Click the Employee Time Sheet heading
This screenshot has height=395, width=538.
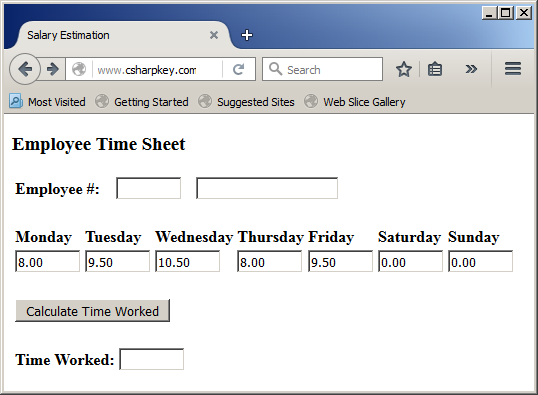tap(98, 144)
